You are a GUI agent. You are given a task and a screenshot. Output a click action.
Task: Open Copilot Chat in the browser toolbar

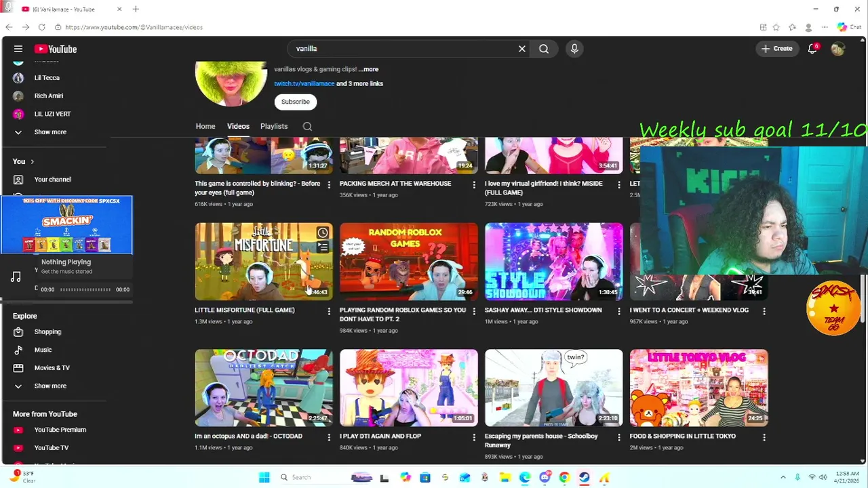pyautogui.click(x=848, y=27)
